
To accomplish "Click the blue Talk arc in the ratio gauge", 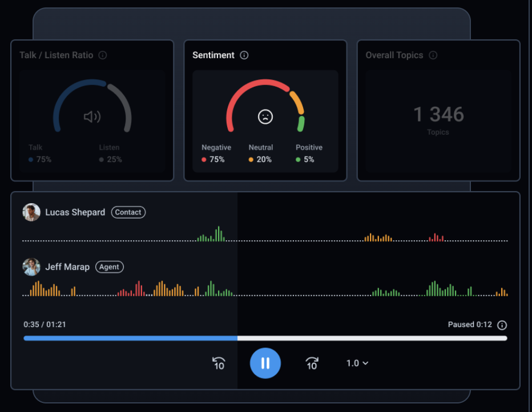I will coord(68,95).
